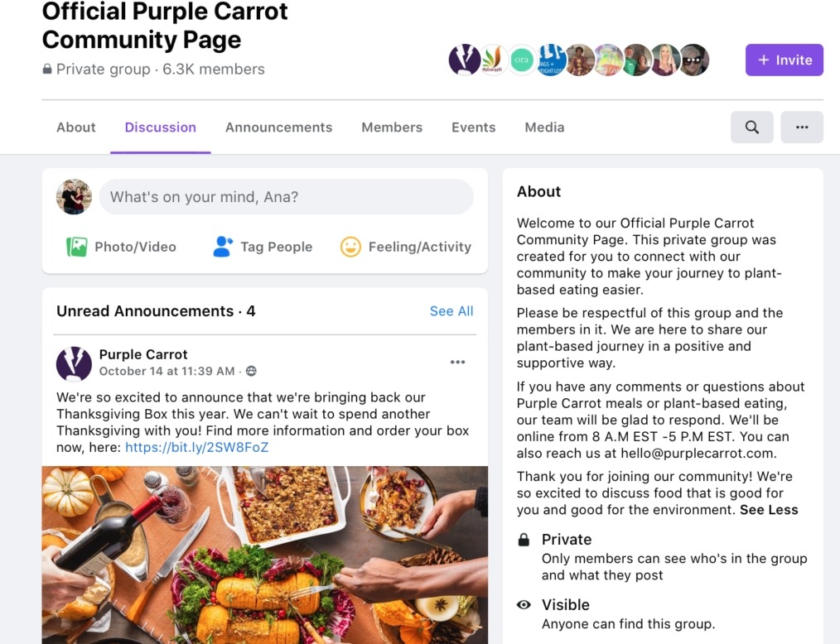
Task: Open group search with the magnifier icon
Action: tap(751, 127)
